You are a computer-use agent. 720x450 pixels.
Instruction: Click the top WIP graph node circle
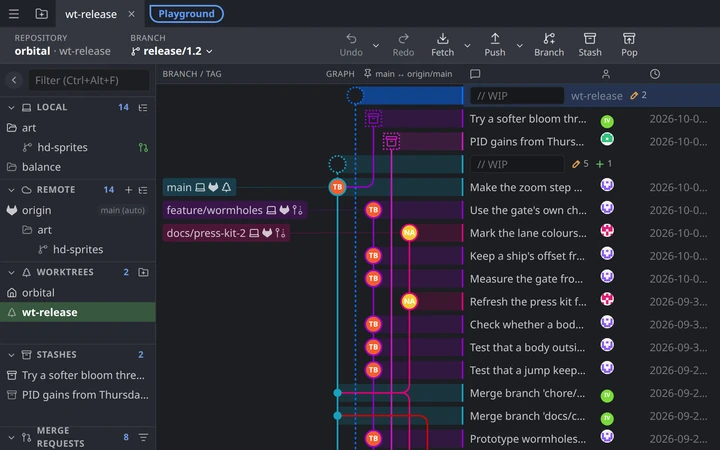(x=355, y=96)
